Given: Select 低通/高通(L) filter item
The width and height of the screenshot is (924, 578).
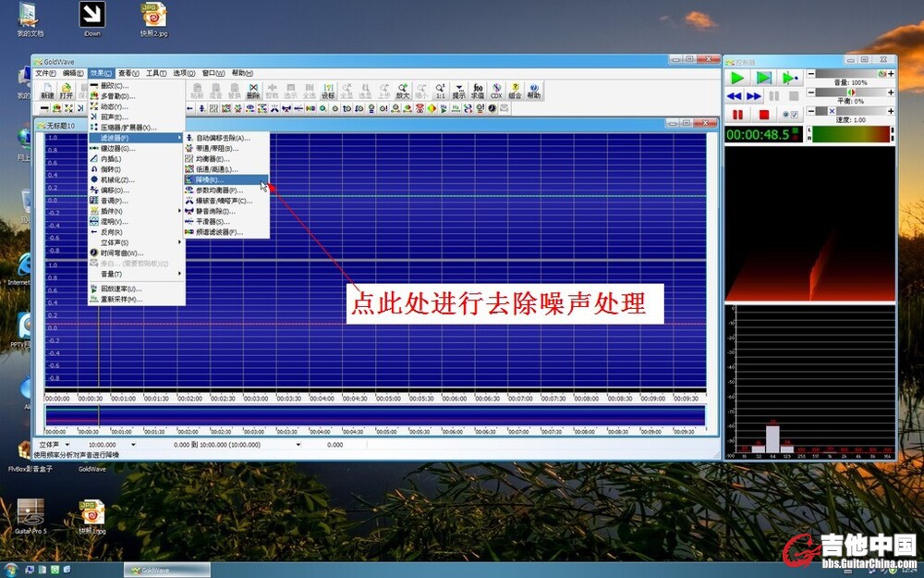Looking at the screenshot, I should point(226,169).
